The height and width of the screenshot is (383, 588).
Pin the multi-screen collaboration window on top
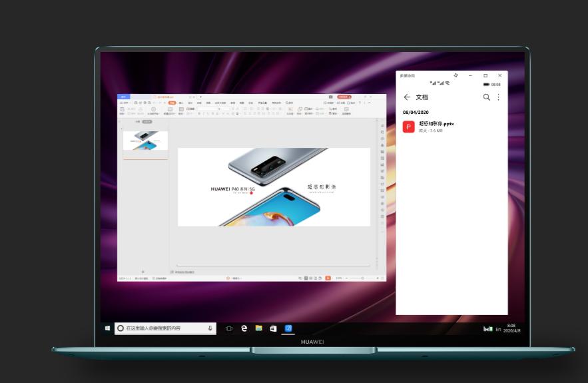pos(456,75)
